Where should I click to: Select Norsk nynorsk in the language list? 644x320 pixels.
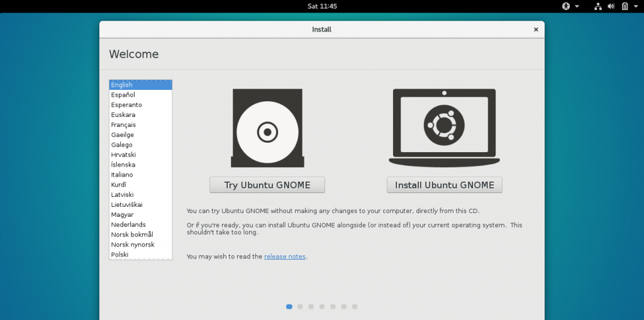coord(140,245)
